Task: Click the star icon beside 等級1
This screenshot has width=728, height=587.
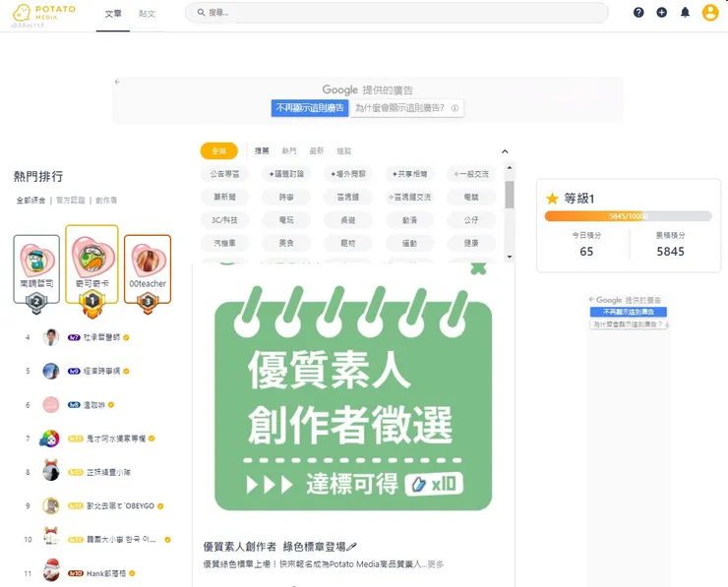Action: 552,199
